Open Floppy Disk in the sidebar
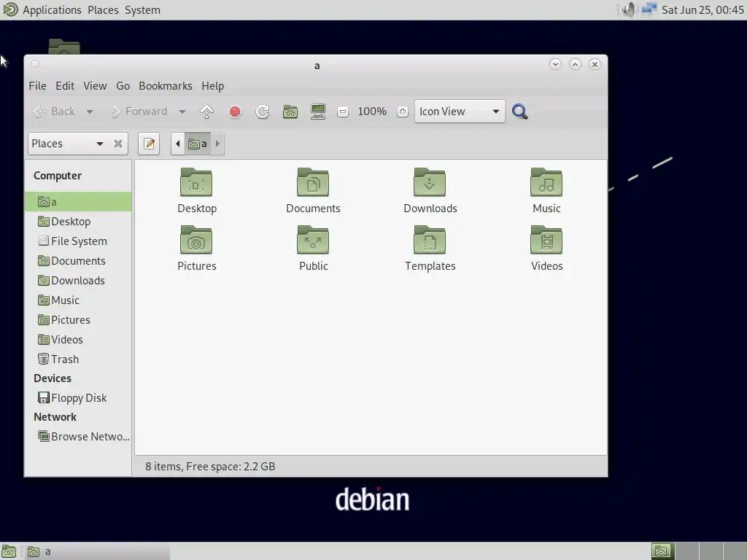 tap(78, 397)
